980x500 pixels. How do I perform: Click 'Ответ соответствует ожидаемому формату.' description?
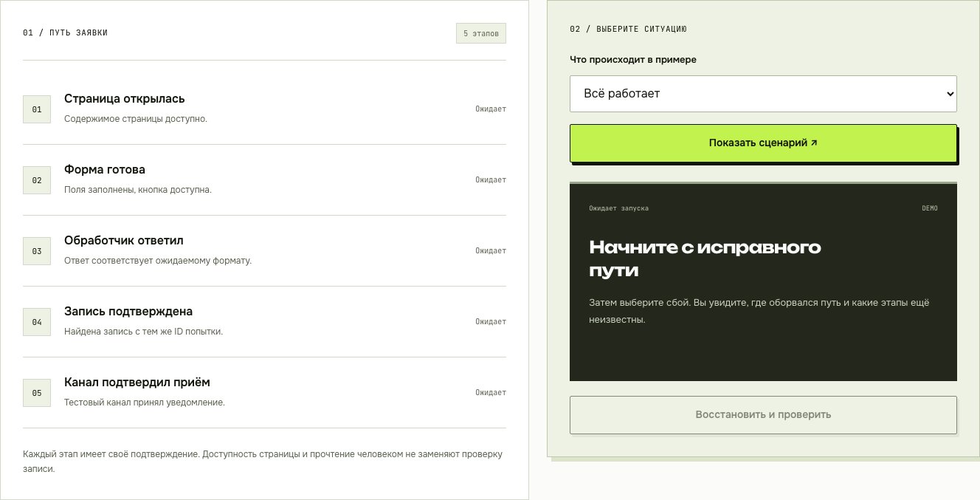[x=158, y=261]
